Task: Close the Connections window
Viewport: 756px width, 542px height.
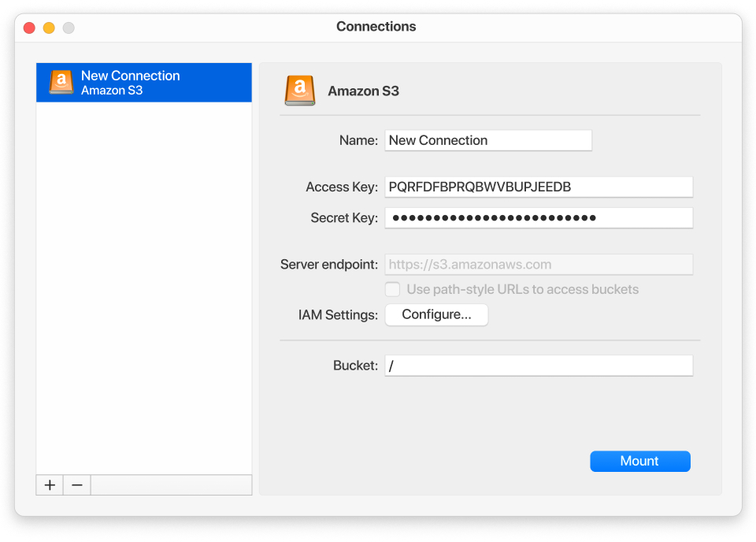Action: click(x=28, y=27)
